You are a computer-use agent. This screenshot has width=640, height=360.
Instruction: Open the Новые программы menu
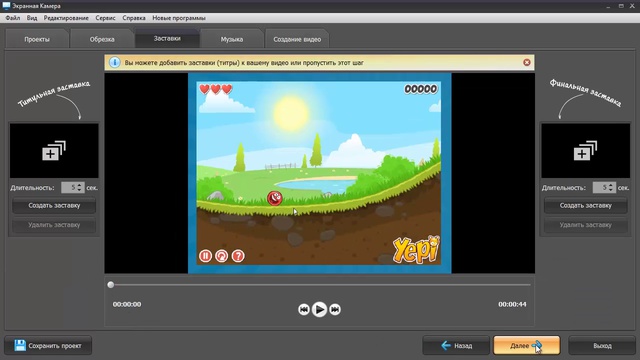click(179, 18)
